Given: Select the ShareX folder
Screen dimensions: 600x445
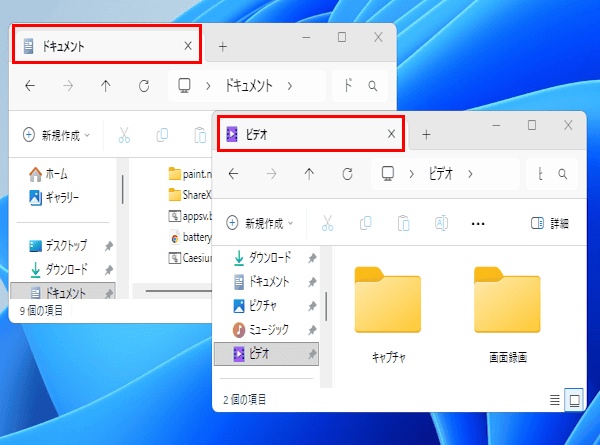Looking at the screenshot, I should pyautogui.click(x=190, y=195).
